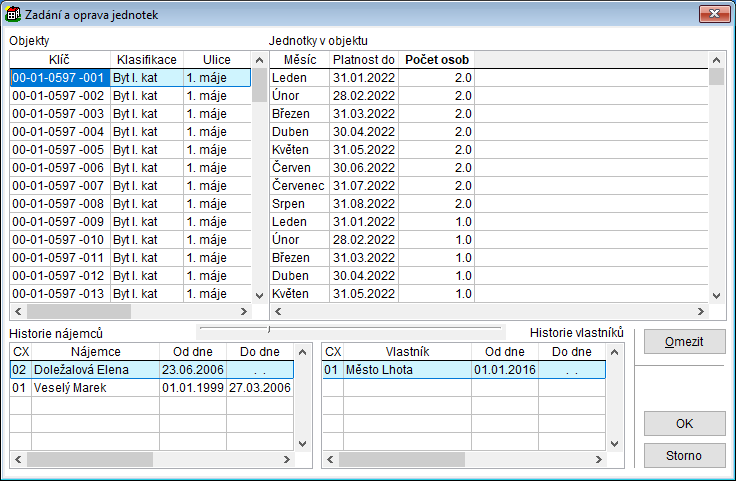Viewport: 736px width, 481px height.
Task: Click the Omezit button
Action: [685, 342]
